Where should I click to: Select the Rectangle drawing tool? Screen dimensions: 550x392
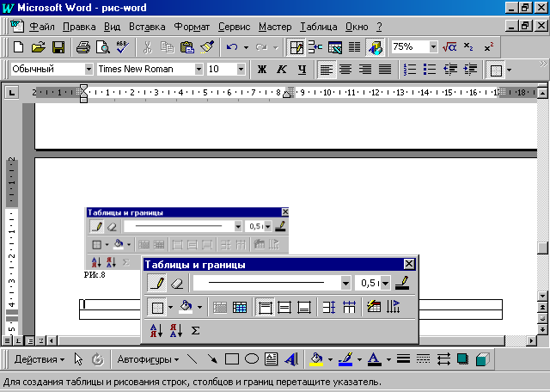[x=232, y=359]
